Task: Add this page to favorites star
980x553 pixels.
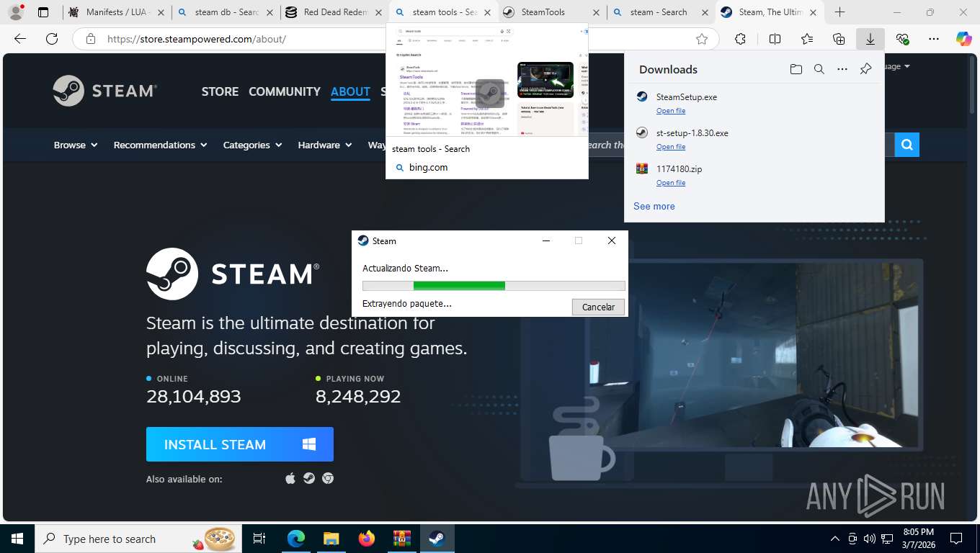Action: pyautogui.click(x=702, y=39)
